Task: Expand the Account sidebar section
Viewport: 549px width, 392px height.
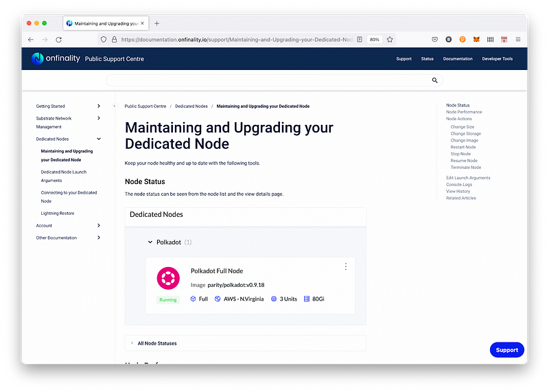Action: click(x=99, y=226)
